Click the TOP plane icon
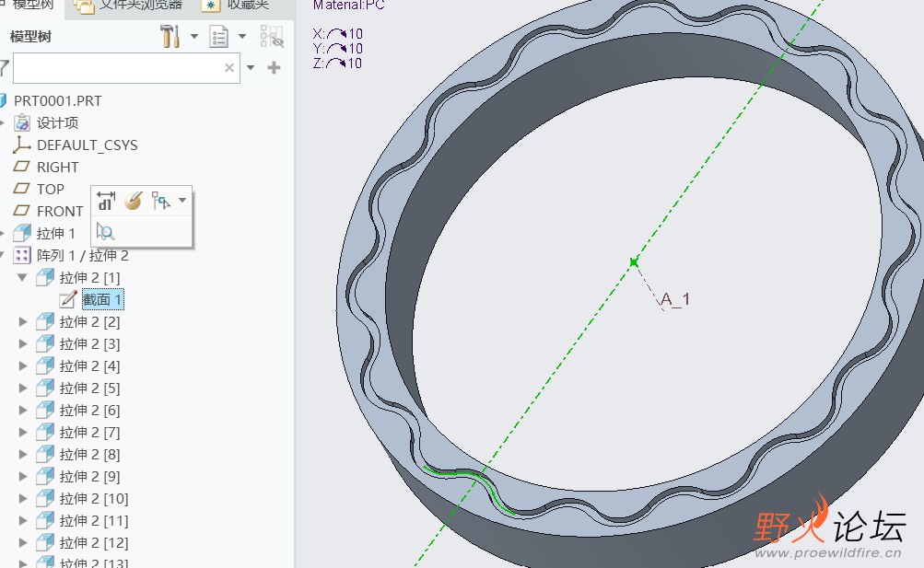This screenshot has height=568, width=924. [22, 189]
